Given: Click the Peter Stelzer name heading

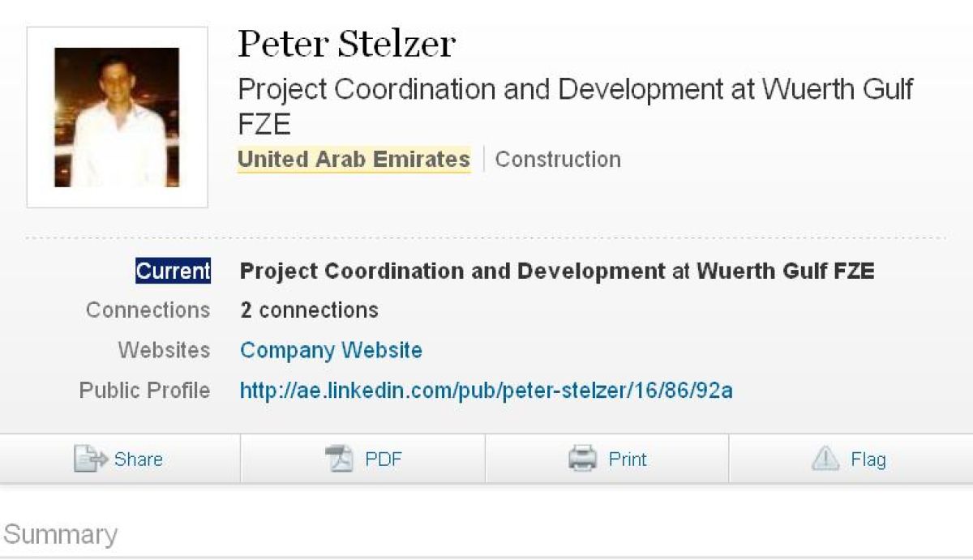Looking at the screenshot, I should click(x=346, y=44).
